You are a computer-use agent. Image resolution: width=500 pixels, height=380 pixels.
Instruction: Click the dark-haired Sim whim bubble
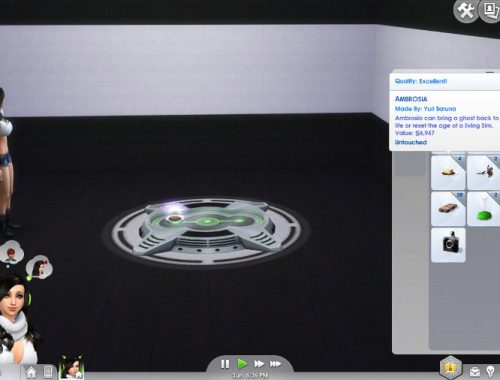click(x=39, y=267)
